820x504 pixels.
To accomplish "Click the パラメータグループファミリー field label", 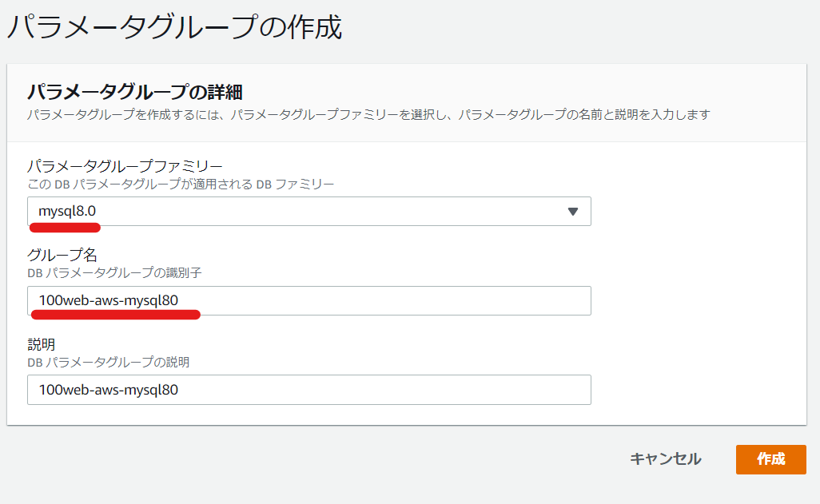I will pos(125,166).
